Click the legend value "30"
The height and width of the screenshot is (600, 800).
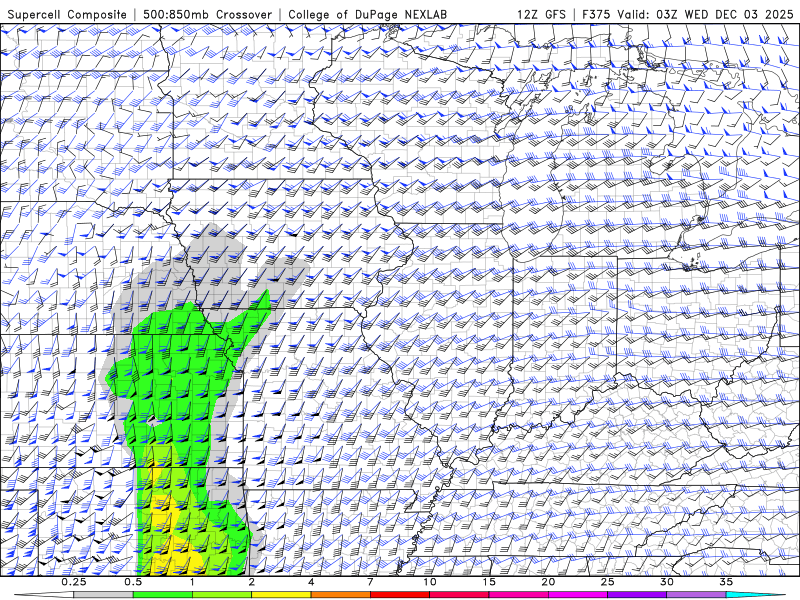tap(666, 582)
